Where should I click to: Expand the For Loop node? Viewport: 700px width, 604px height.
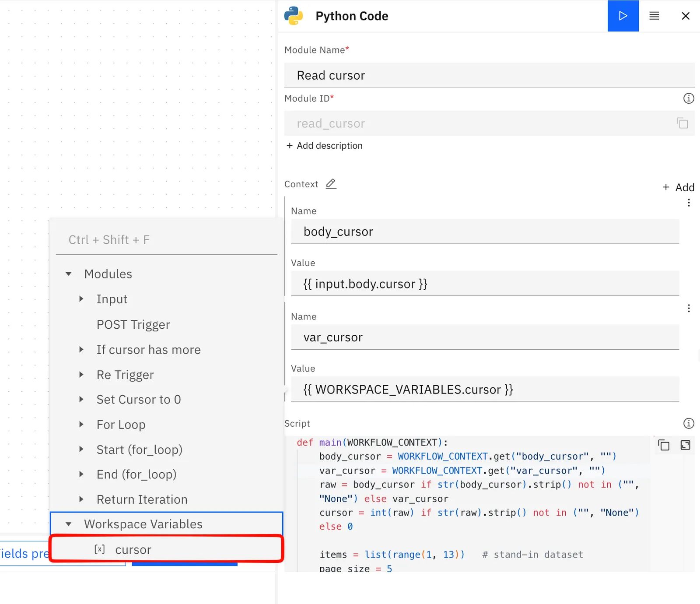[81, 424]
